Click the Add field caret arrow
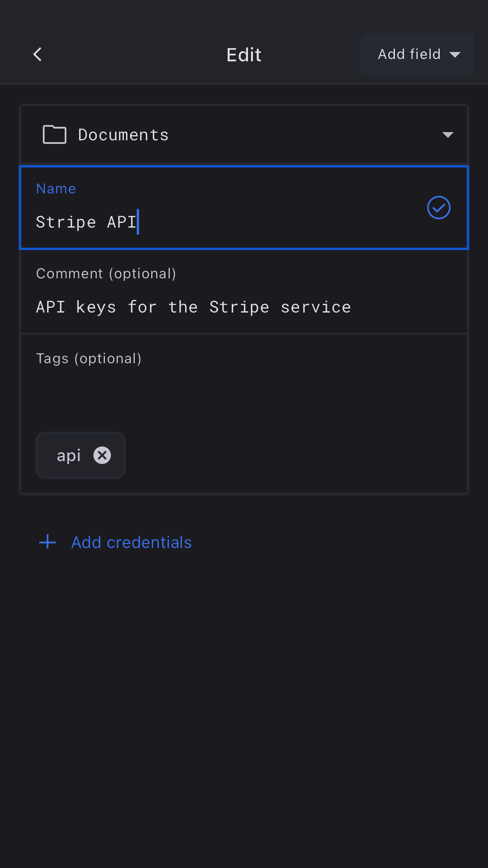This screenshot has width=488, height=868. (455, 55)
